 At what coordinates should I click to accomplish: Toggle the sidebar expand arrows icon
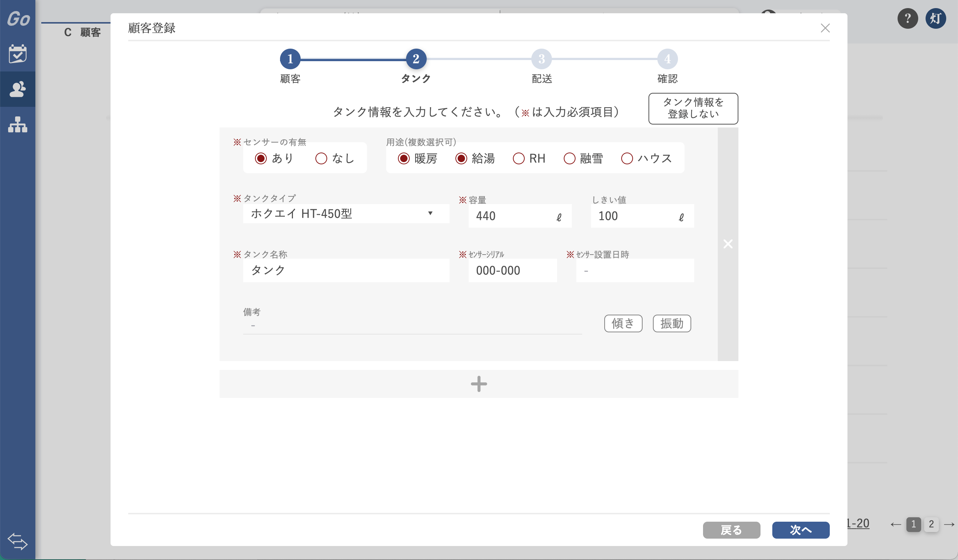point(17,541)
